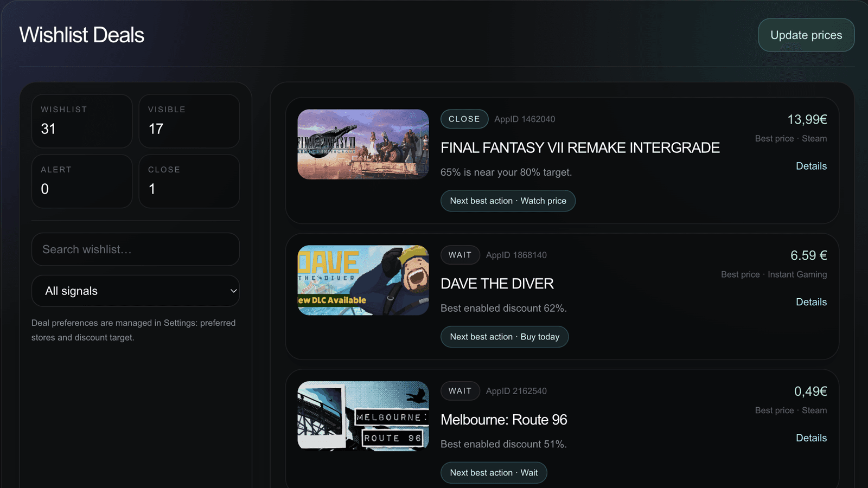Click the Melbourne Route 96 cover thumbnail
The height and width of the screenshot is (488, 868).
point(363,416)
